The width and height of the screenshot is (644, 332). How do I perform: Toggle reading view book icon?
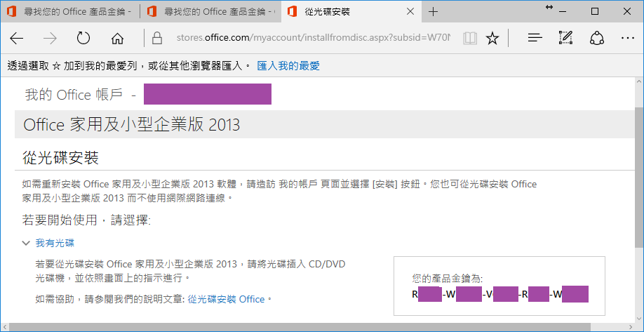[x=470, y=39]
